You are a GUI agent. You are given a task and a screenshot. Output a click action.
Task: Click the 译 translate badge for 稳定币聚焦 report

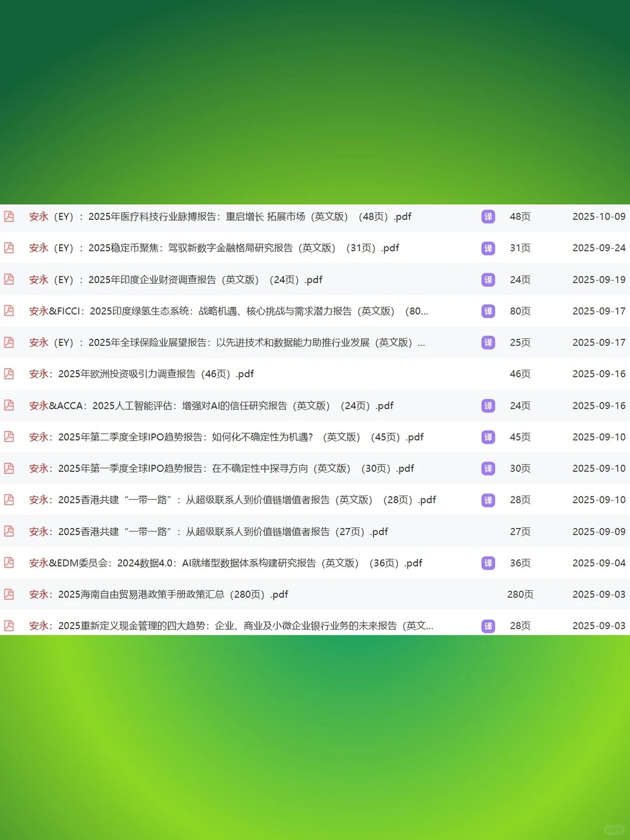[488, 248]
